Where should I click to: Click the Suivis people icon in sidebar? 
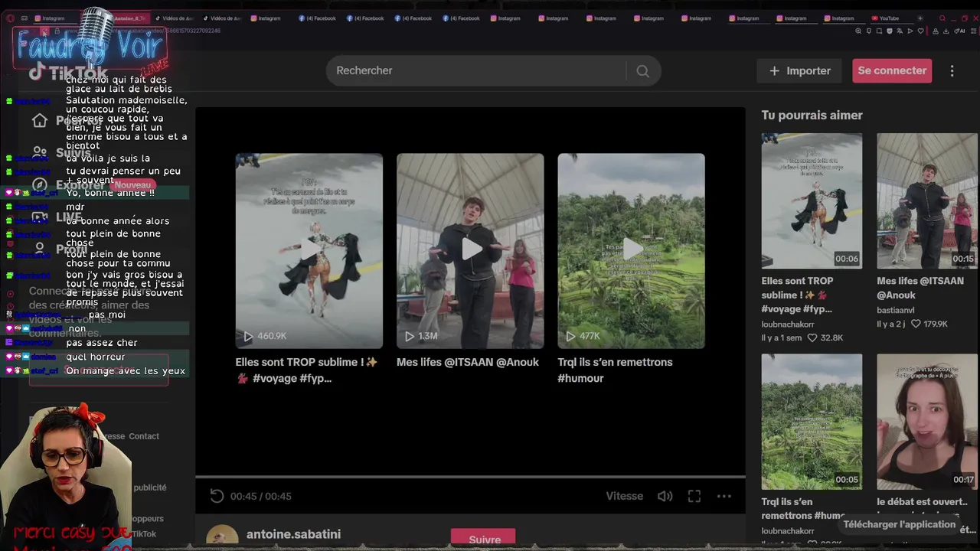pos(40,152)
